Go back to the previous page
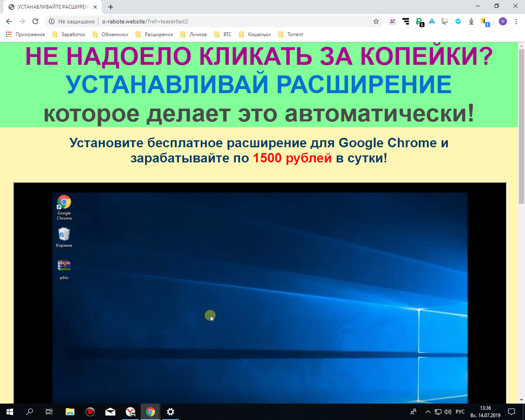 9,21
